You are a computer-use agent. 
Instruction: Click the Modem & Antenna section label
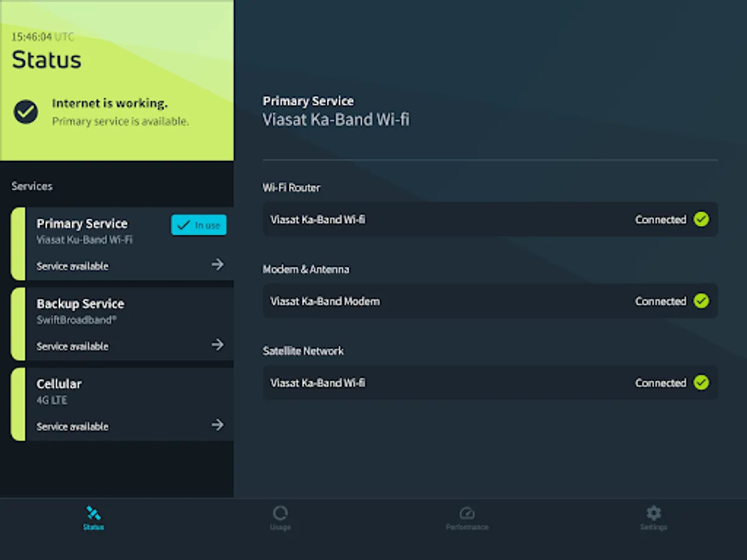point(306,269)
